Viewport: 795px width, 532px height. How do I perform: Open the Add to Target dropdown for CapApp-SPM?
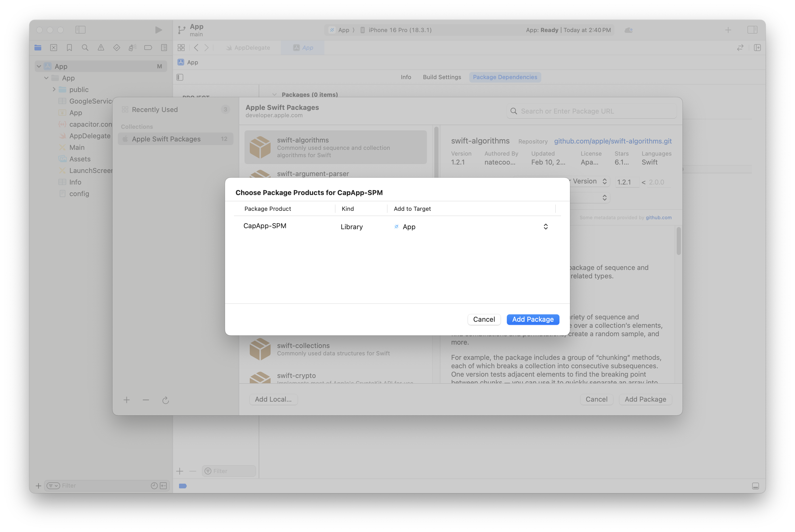click(545, 226)
